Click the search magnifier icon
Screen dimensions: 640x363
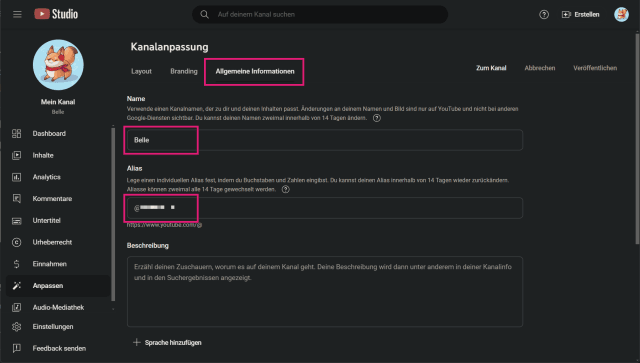coord(204,14)
